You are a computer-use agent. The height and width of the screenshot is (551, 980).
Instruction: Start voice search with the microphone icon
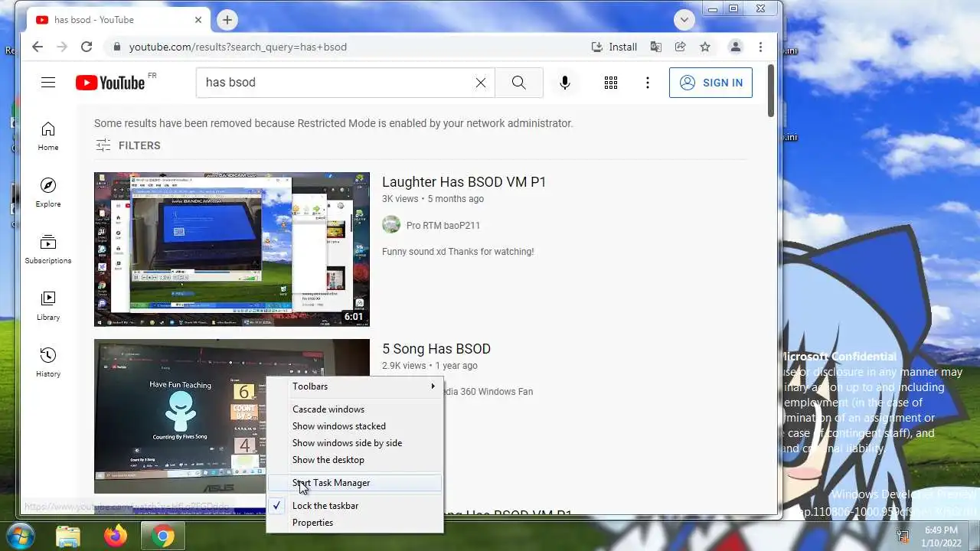point(565,83)
